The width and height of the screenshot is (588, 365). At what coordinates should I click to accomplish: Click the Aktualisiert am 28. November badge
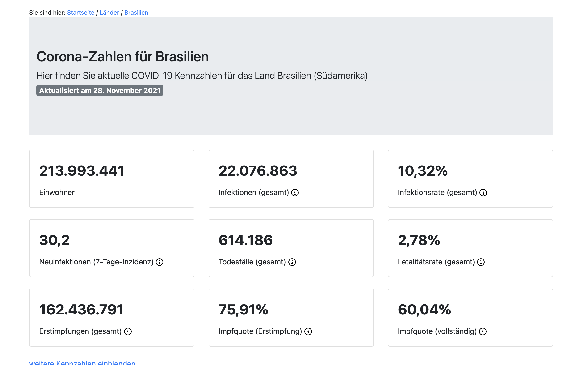pos(100,90)
